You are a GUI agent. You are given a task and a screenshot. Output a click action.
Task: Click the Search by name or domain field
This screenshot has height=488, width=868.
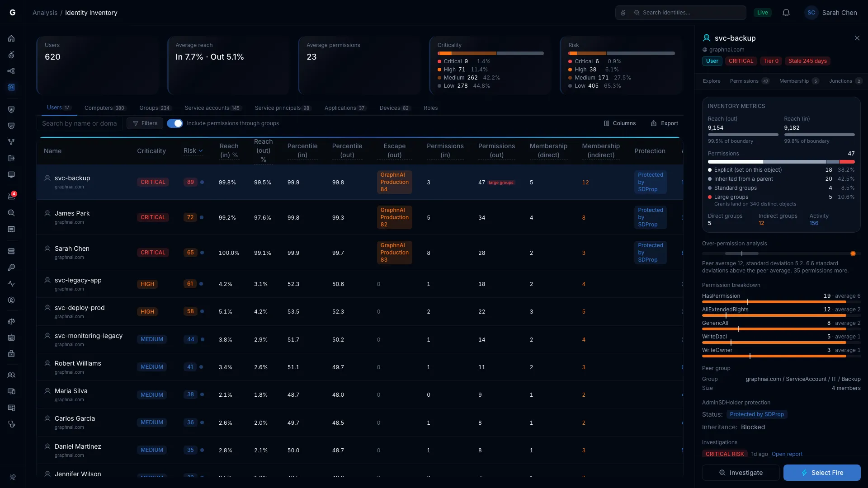[80, 123]
